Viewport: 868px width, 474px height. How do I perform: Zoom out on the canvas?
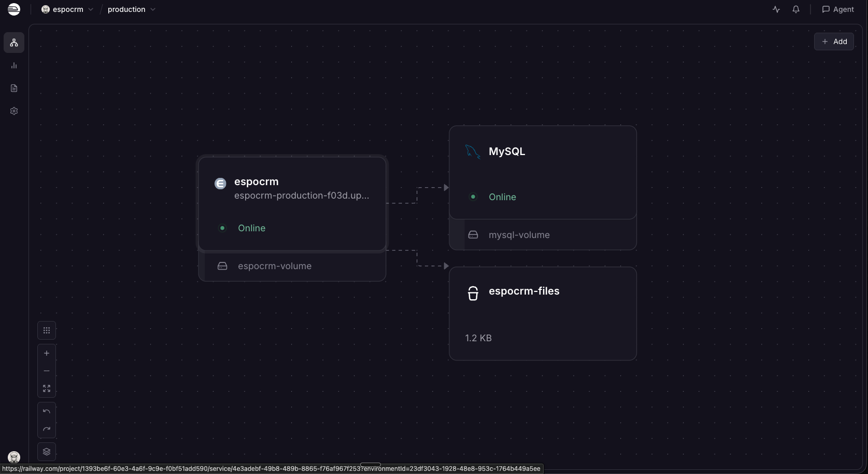pos(47,371)
